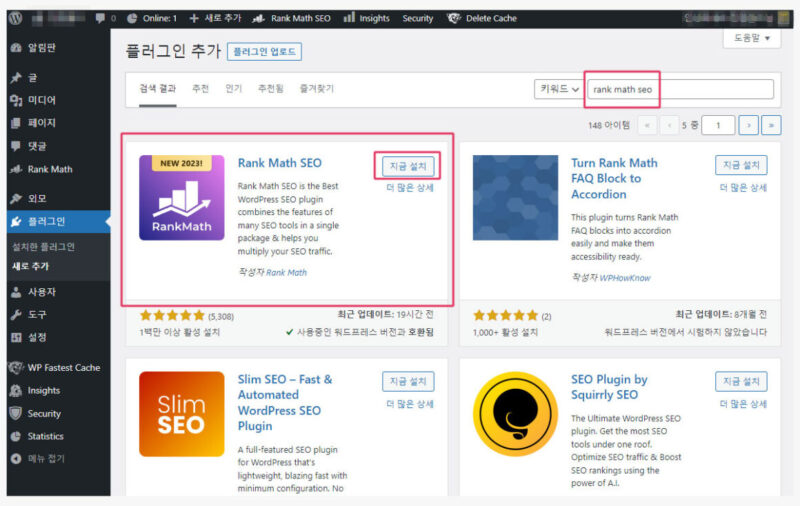This screenshot has height=506, width=800.
Task: Open WP Fastest Cache in the sidebar
Action: (63, 368)
